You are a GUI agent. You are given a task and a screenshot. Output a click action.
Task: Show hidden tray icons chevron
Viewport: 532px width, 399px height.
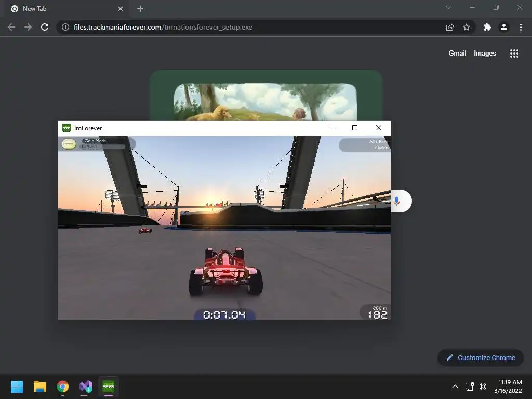pyautogui.click(x=455, y=387)
